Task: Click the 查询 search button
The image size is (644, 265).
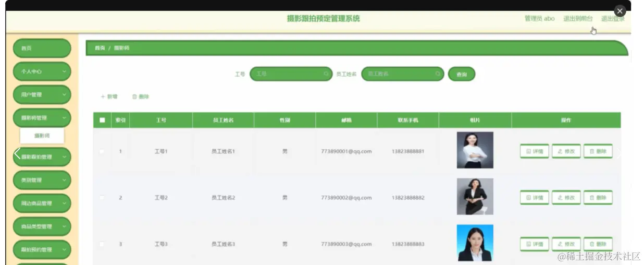Action: coord(462,75)
